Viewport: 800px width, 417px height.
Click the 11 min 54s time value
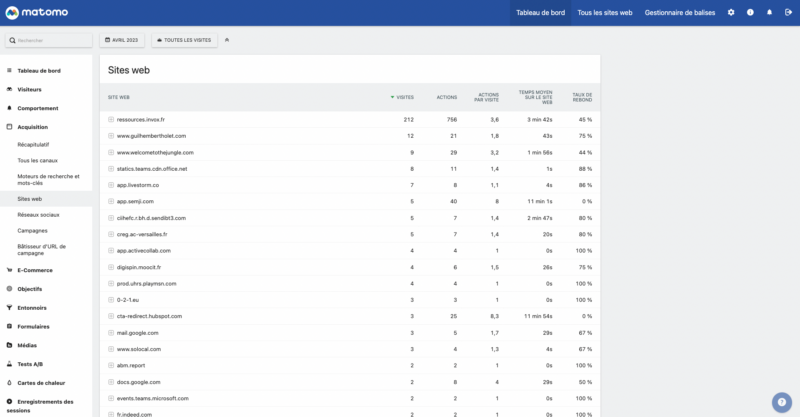538,316
